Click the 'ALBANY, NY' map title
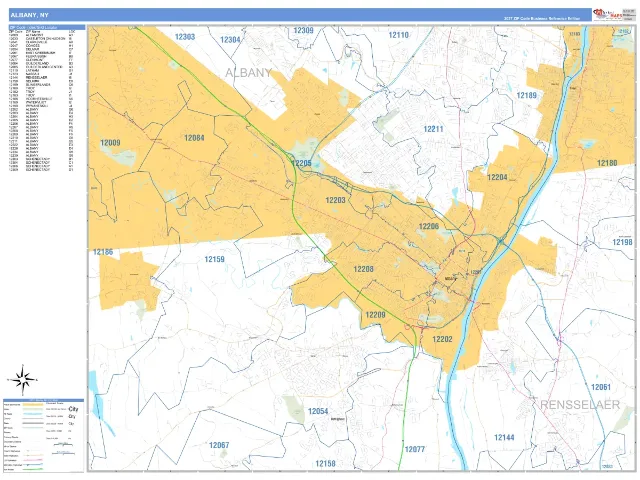 [29, 15]
